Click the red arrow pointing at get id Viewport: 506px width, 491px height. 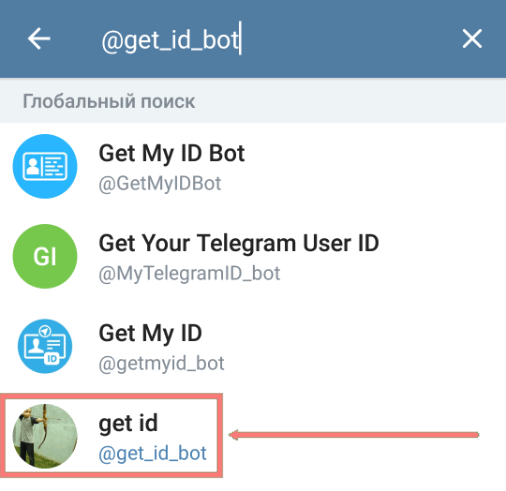(x=354, y=435)
